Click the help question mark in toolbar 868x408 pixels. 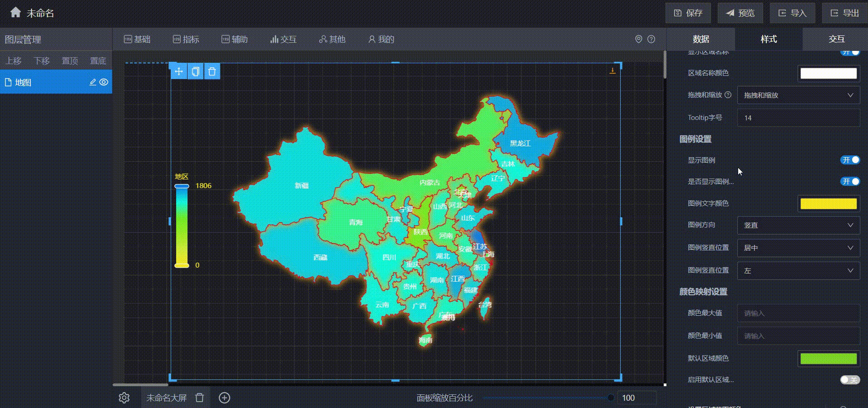click(651, 39)
